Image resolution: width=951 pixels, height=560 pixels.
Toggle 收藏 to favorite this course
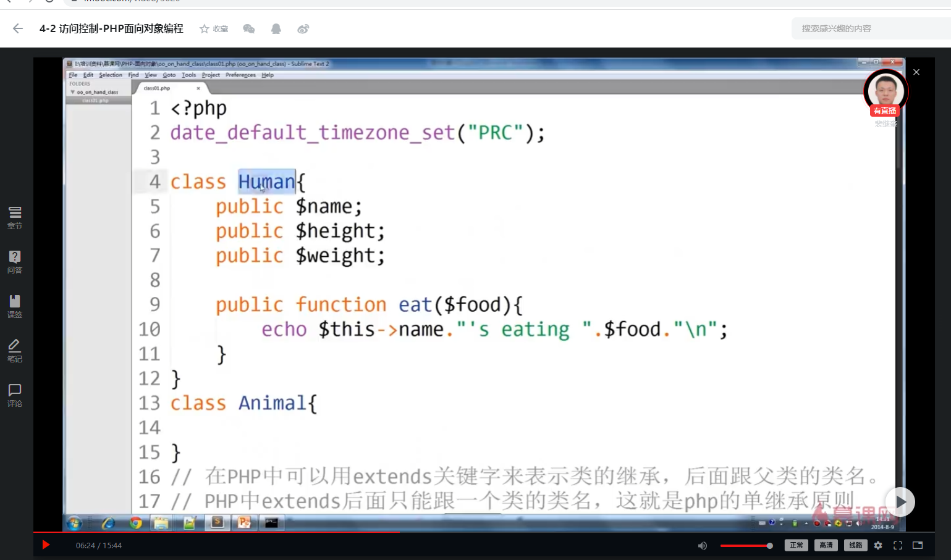coord(213,28)
